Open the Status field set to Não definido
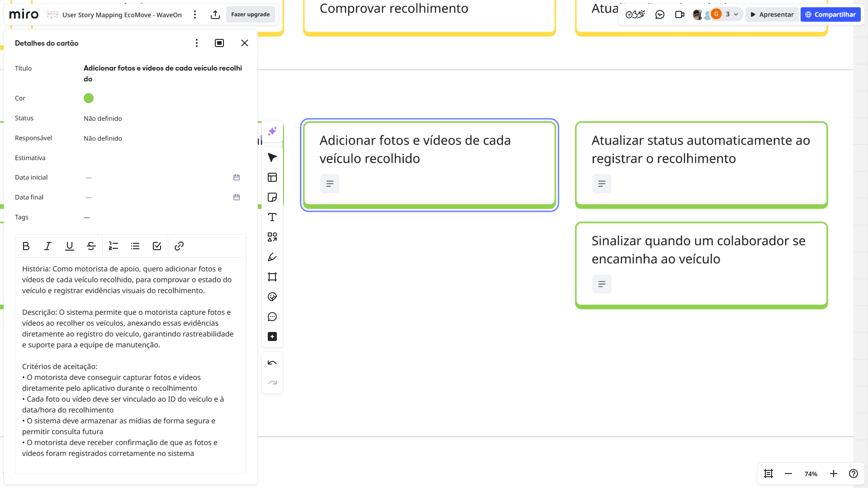The height and width of the screenshot is (488, 868). [x=103, y=118]
